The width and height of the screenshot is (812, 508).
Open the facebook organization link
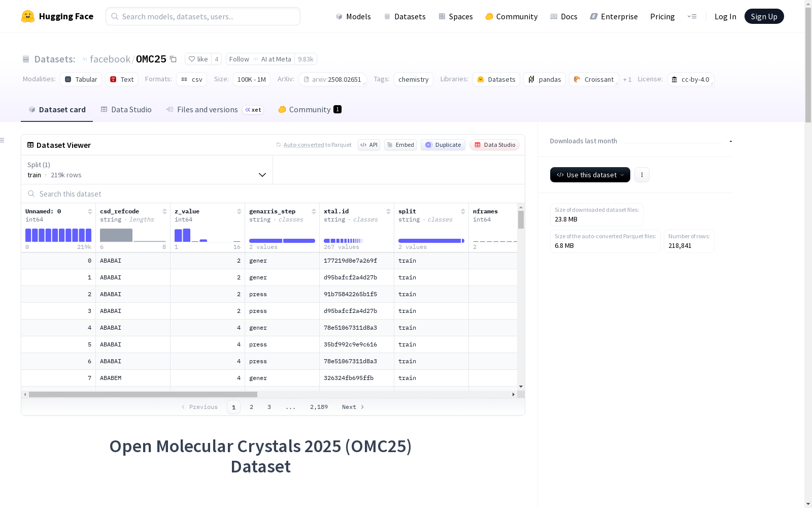tap(110, 59)
